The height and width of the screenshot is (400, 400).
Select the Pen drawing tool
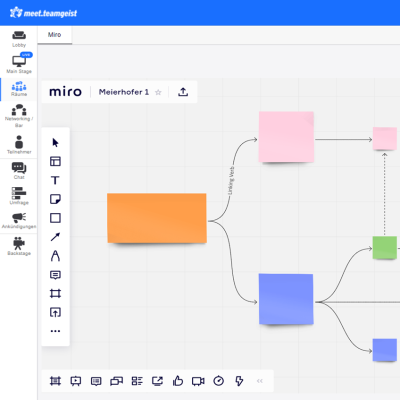point(55,256)
